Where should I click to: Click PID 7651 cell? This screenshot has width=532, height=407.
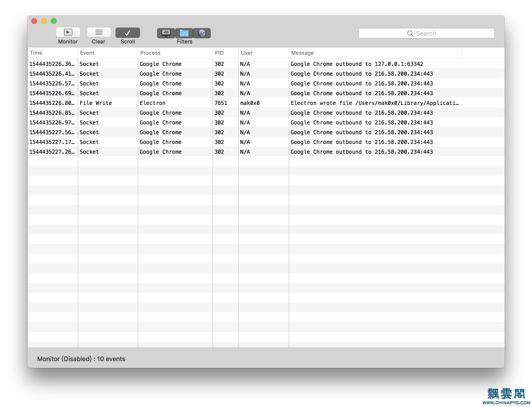[221, 103]
